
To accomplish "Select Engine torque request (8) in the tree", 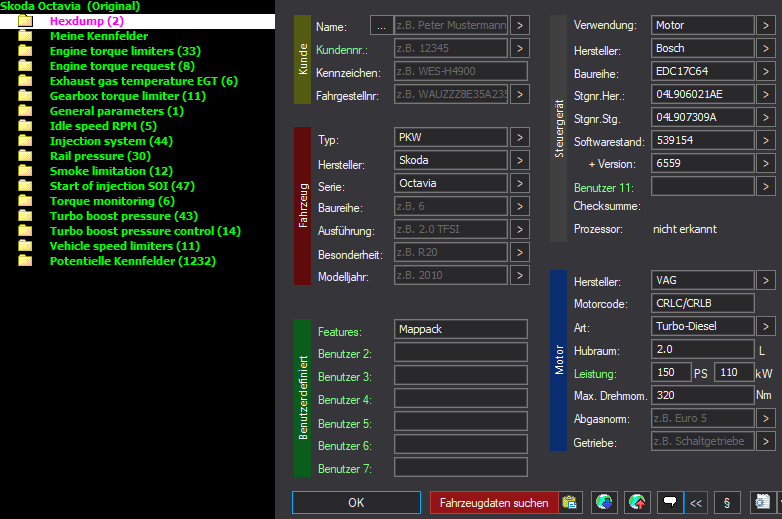I will tap(122, 66).
